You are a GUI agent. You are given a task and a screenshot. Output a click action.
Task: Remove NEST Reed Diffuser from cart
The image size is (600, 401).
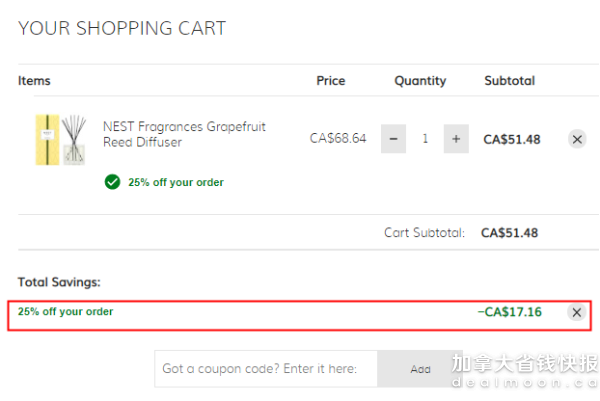coord(577,139)
